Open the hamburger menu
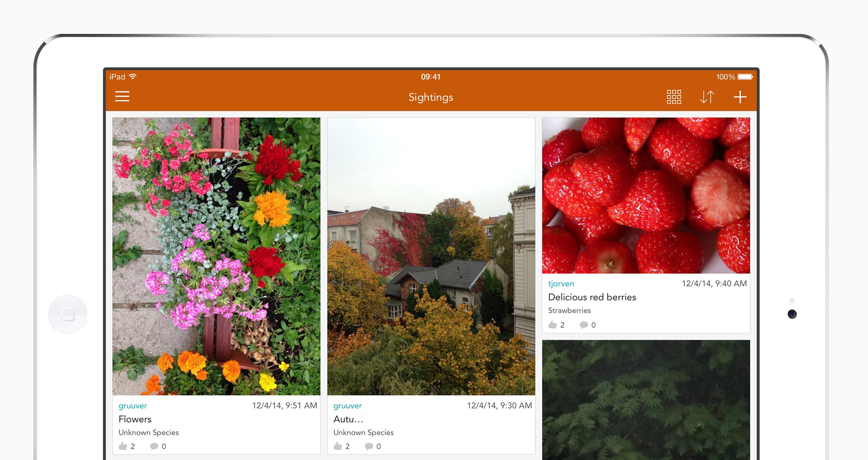 tap(122, 97)
